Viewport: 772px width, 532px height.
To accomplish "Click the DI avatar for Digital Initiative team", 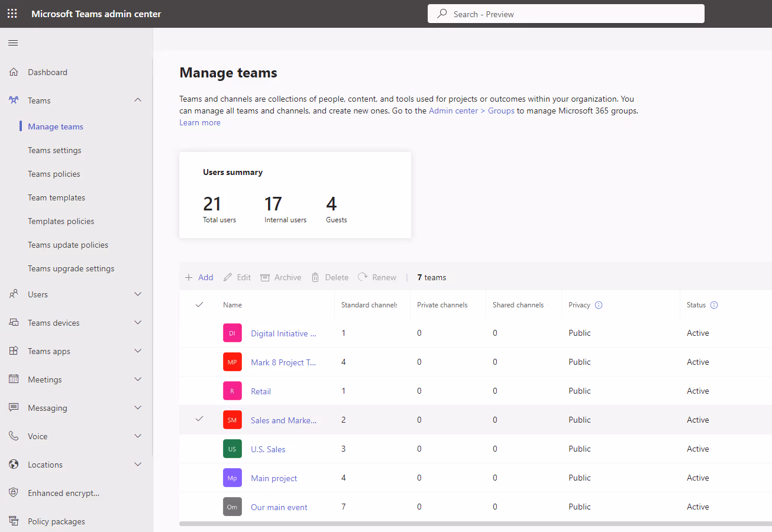I will click(232, 333).
